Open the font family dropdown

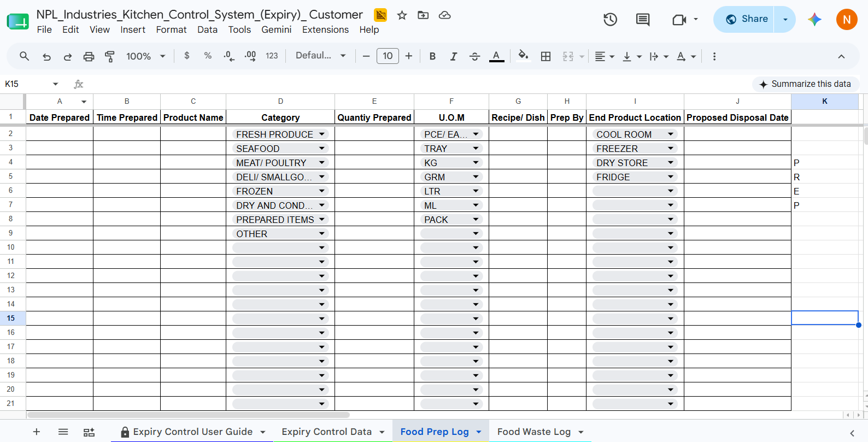coord(321,56)
